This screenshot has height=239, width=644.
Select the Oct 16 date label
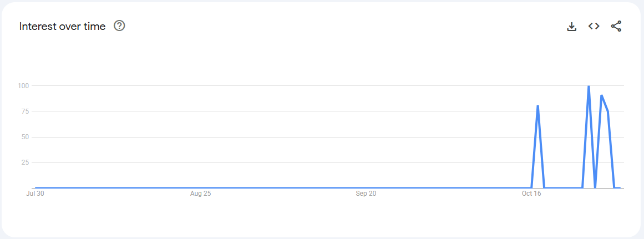(x=531, y=194)
